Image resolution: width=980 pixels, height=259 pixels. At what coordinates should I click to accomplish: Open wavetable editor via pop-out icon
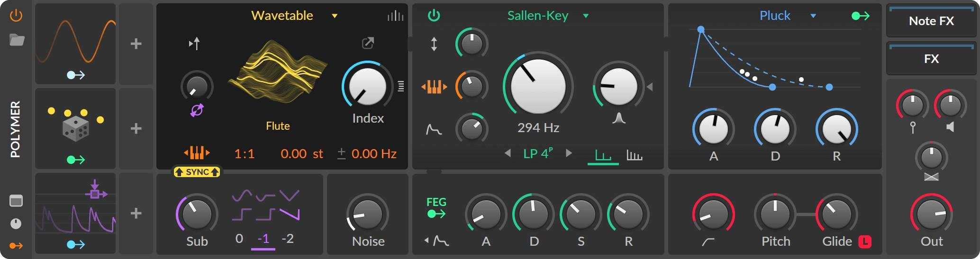pos(368,43)
